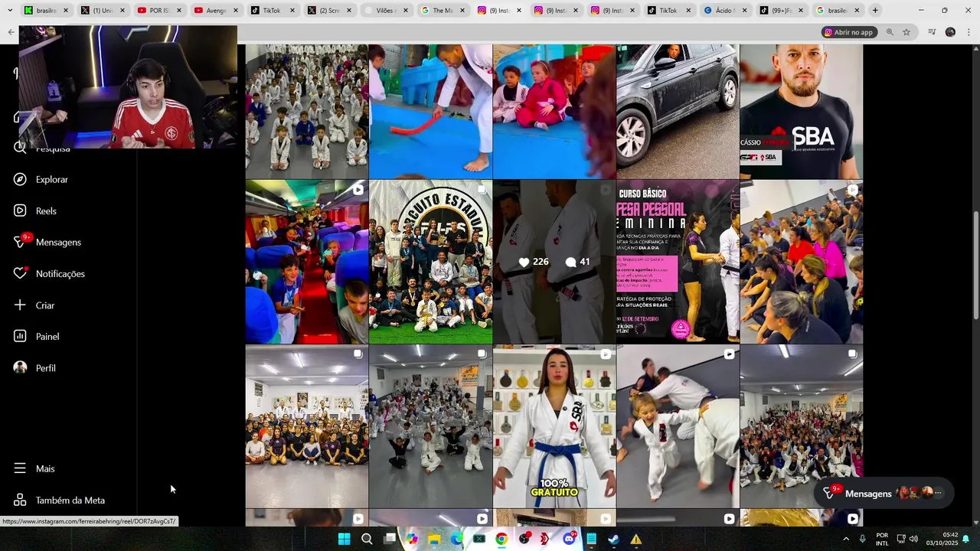Switch to The Ma Google tab
Image resolution: width=980 pixels, height=551 pixels.
(443, 11)
